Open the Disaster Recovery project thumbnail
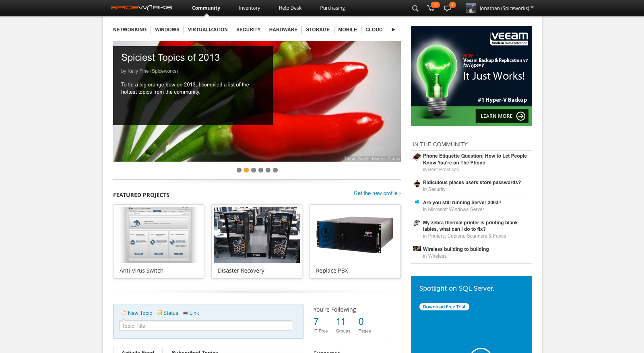The height and width of the screenshot is (353, 644). (257, 235)
